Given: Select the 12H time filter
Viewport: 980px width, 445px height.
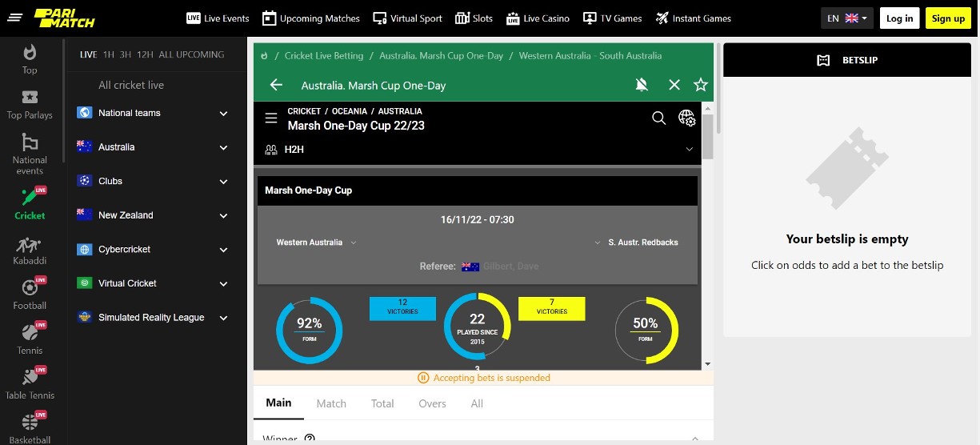Looking at the screenshot, I should [x=145, y=54].
